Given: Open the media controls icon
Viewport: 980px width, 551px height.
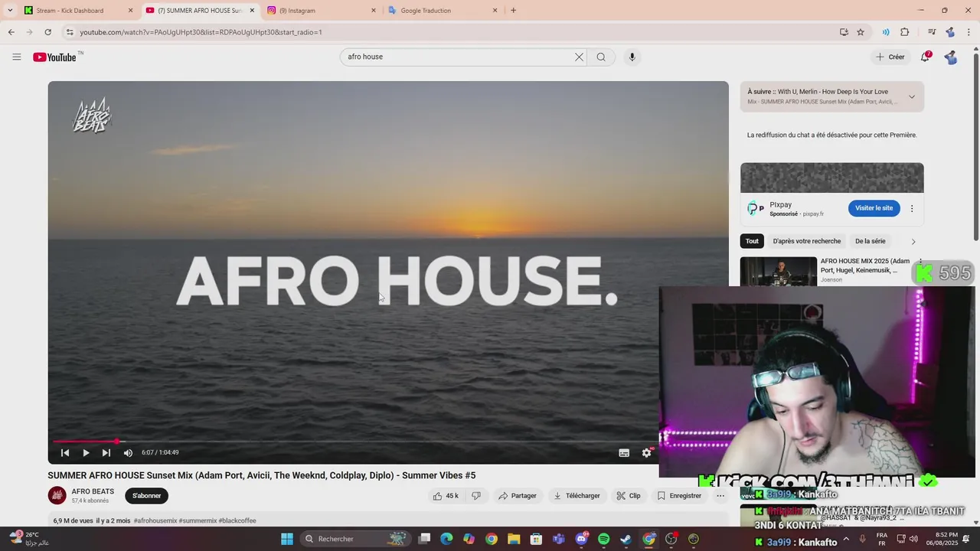Looking at the screenshot, I should [x=932, y=32].
